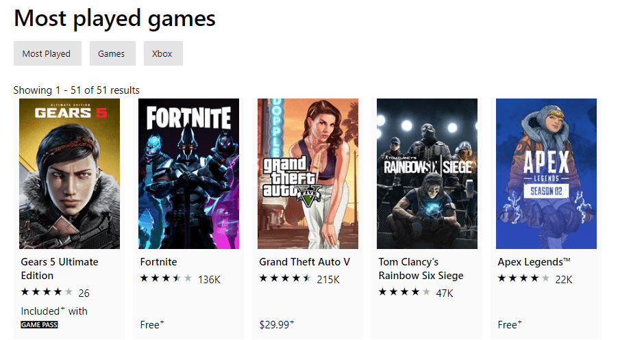
Task: Click the Gears 5 star rating
Action: click(x=47, y=293)
